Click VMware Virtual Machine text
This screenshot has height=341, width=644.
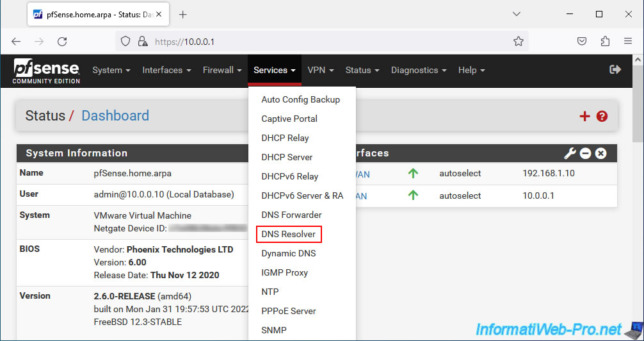143,215
